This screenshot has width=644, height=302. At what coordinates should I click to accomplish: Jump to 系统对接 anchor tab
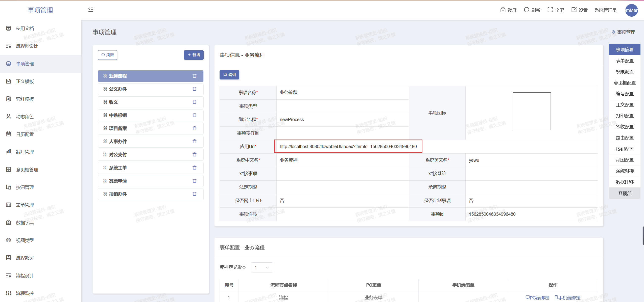[x=625, y=171]
